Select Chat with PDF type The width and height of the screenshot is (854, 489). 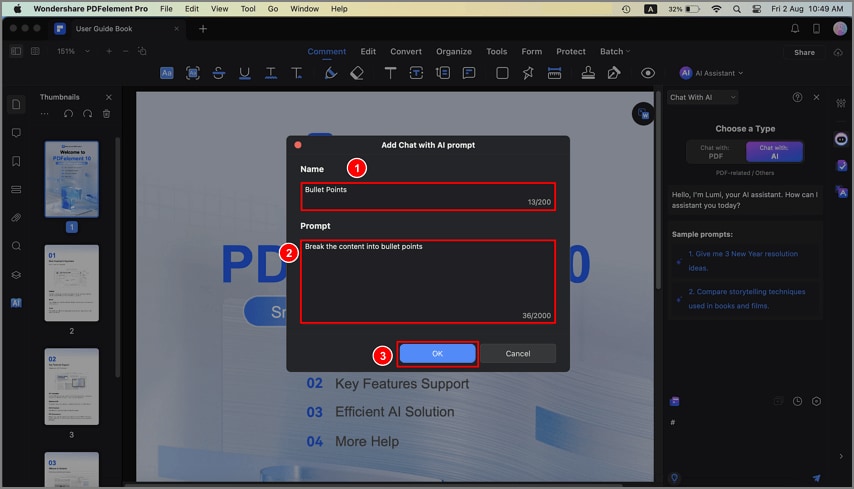[x=715, y=152]
